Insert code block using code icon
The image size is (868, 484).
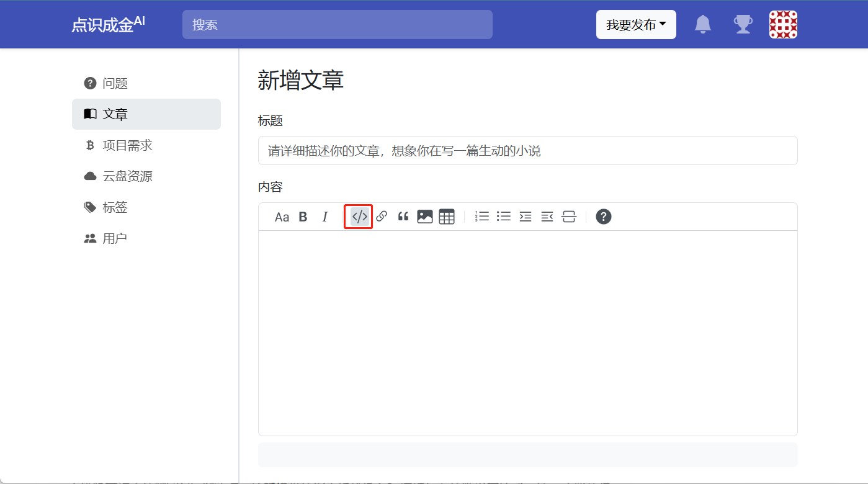(x=359, y=217)
